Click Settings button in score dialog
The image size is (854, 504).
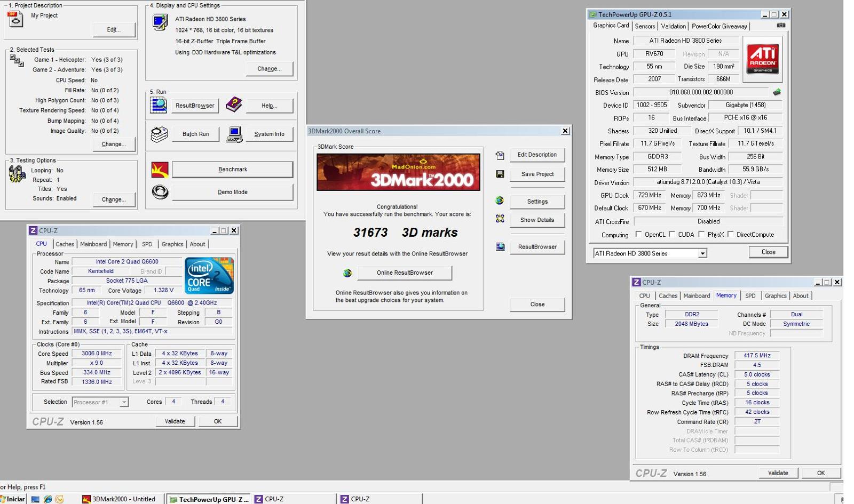coord(537,202)
